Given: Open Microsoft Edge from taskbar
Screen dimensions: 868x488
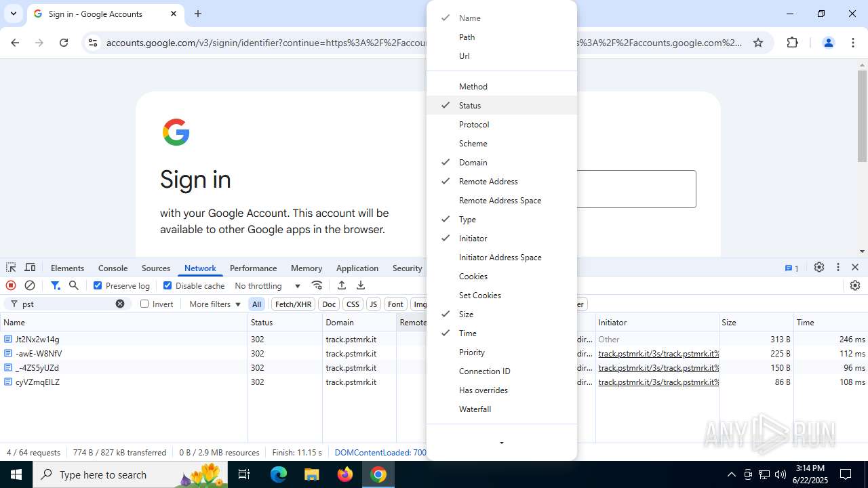Looking at the screenshot, I should 279,474.
